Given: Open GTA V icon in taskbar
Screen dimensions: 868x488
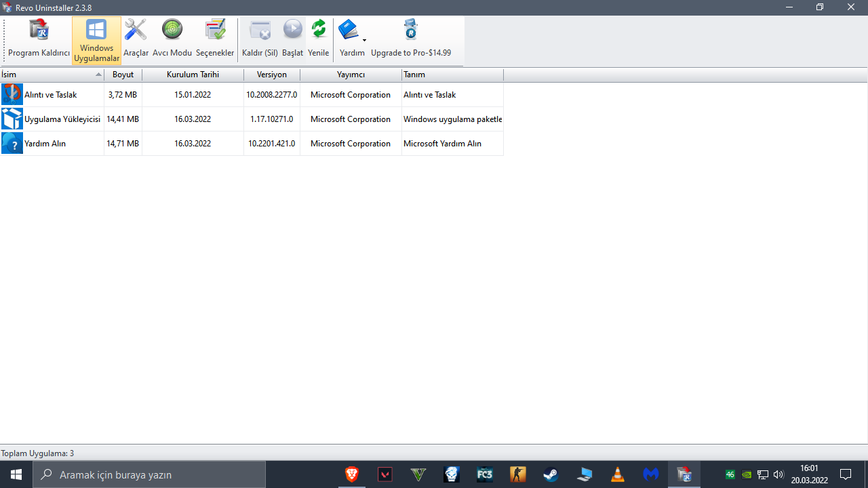Looking at the screenshot, I should (x=418, y=474).
